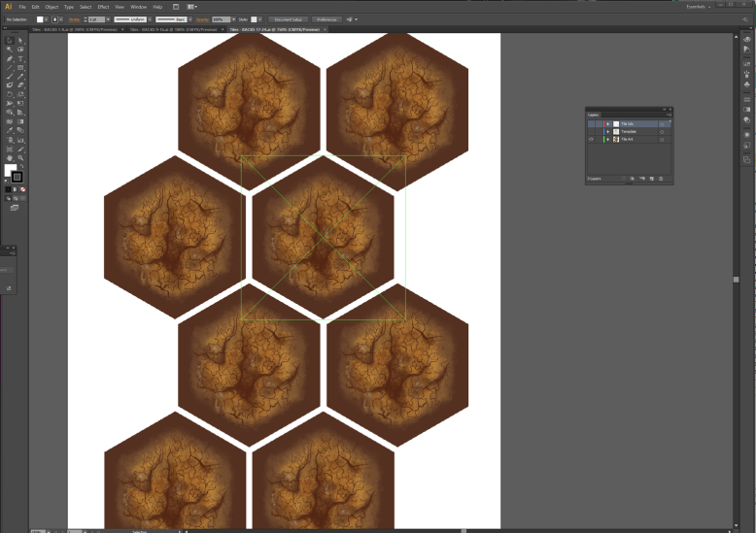Pick the Artboard tool
The image size is (756, 533).
point(9,150)
